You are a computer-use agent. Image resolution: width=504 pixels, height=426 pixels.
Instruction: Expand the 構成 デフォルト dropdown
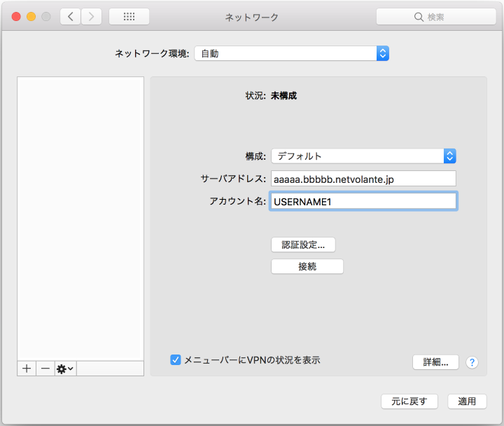tap(364, 156)
